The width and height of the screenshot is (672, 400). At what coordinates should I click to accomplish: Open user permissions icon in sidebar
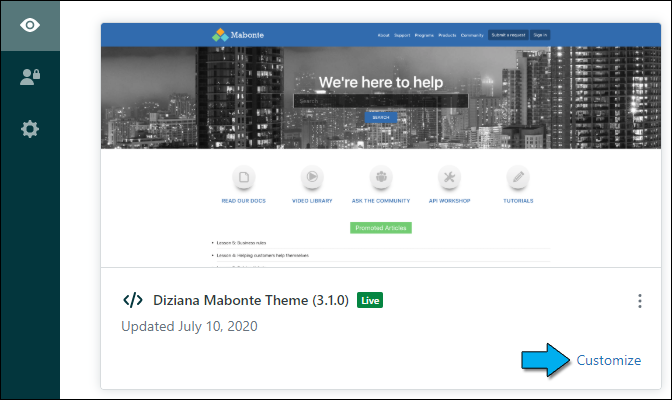30,77
